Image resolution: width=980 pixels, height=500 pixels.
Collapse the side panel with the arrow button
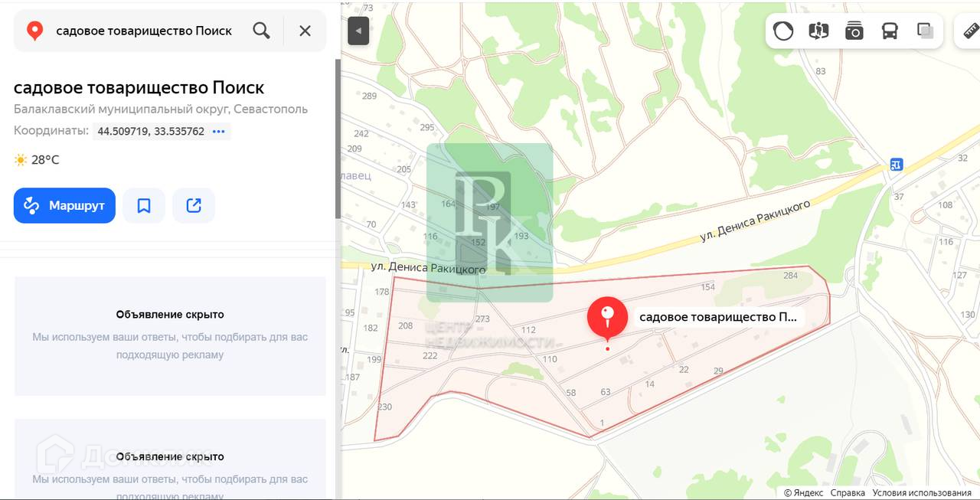pos(358,31)
